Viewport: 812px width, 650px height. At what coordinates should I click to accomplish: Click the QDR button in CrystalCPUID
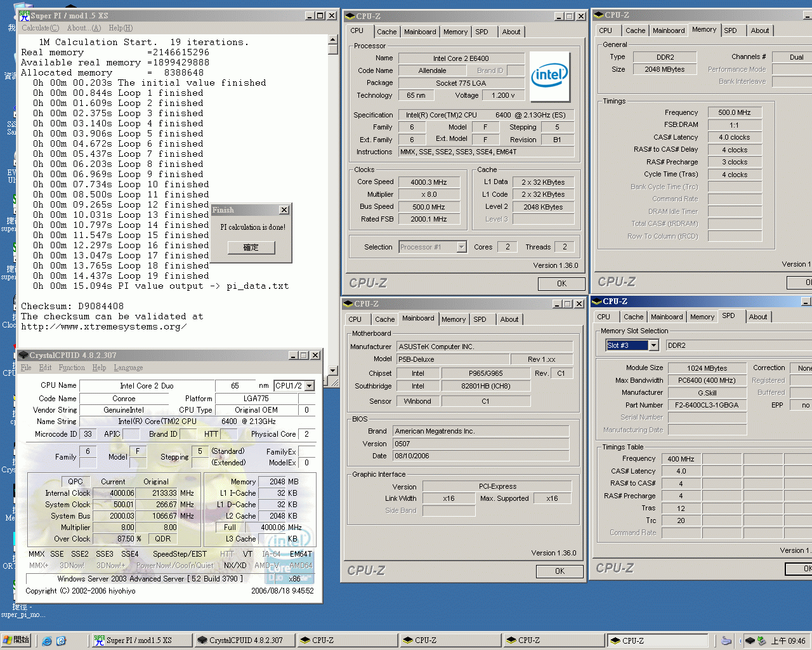pos(163,539)
